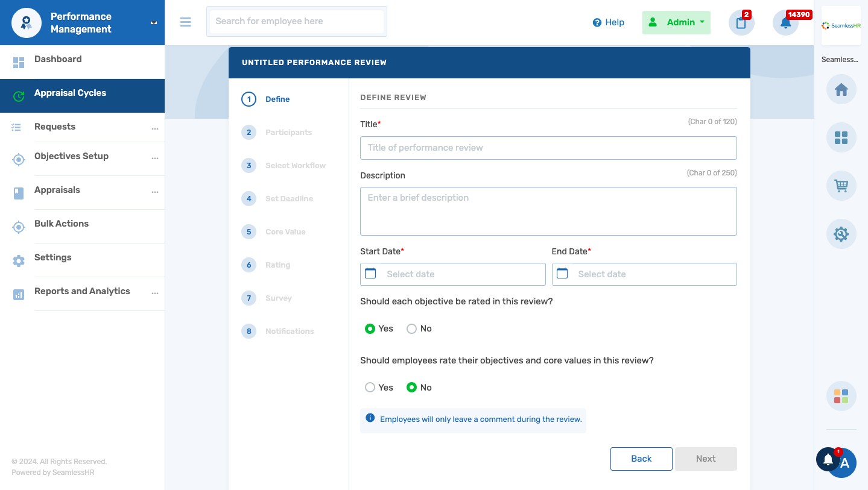Open the gear wrench settings icon in right rail

point(841,234)
